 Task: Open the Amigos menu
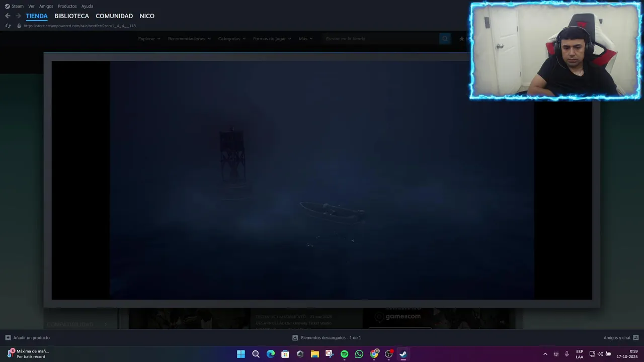46,6
